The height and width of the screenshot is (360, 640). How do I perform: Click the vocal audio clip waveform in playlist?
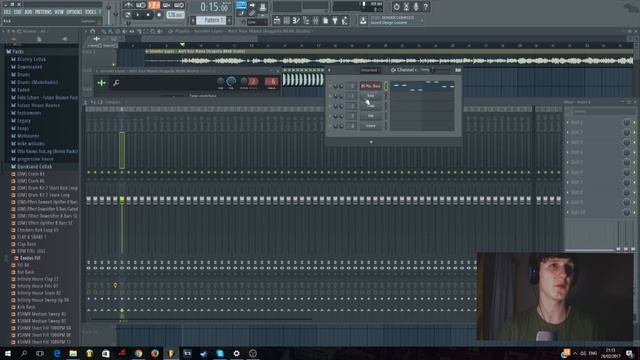coord(389,61)
